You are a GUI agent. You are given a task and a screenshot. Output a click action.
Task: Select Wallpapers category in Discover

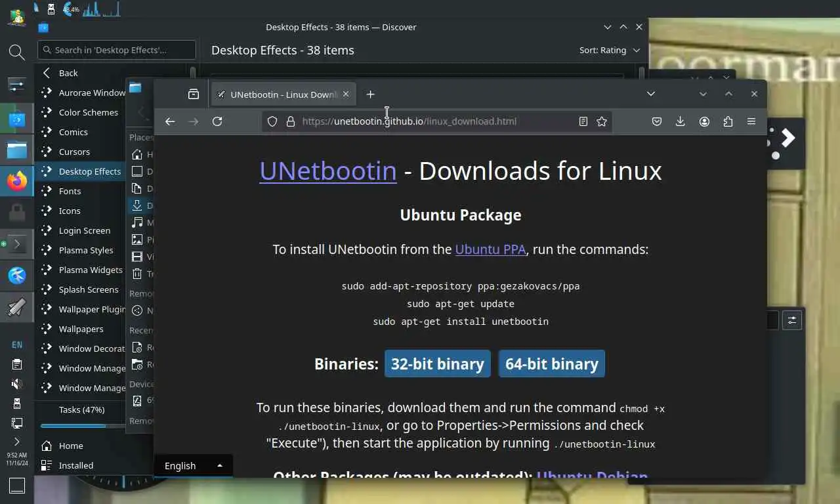[x=81, y=329]
